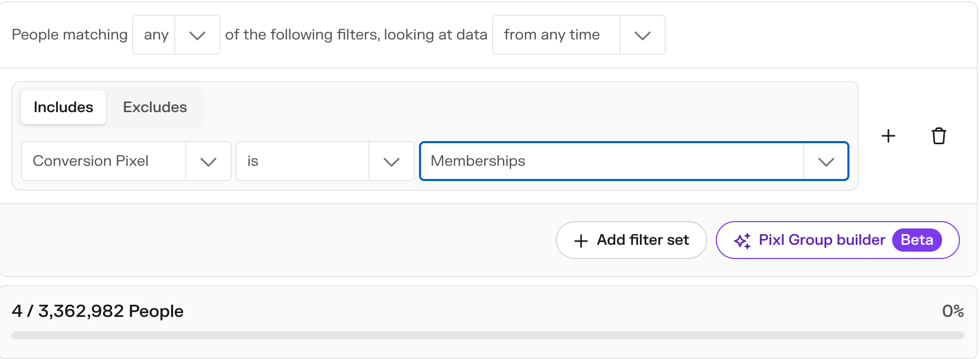Screen dimensions: 980x359
Task: Delete the filter set with trash icon
Action: click(x=939, y=136)
